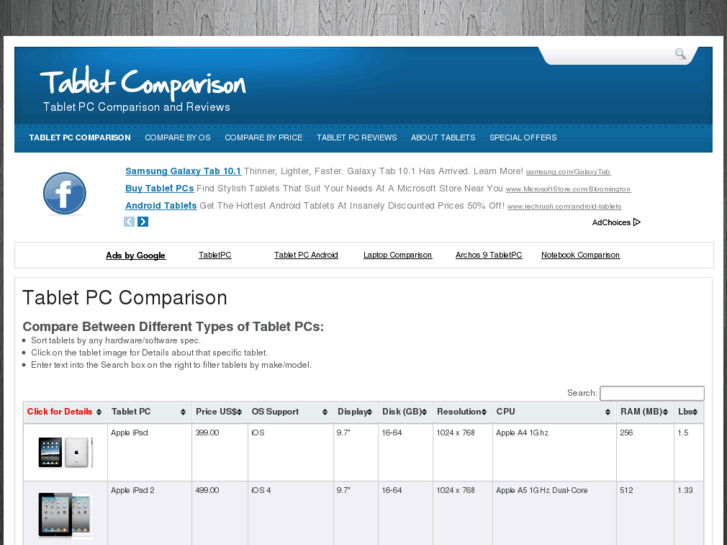The image size is (727, 545).
Task: Click the Tablet Comparison site logo
Action: coord(143,83)
